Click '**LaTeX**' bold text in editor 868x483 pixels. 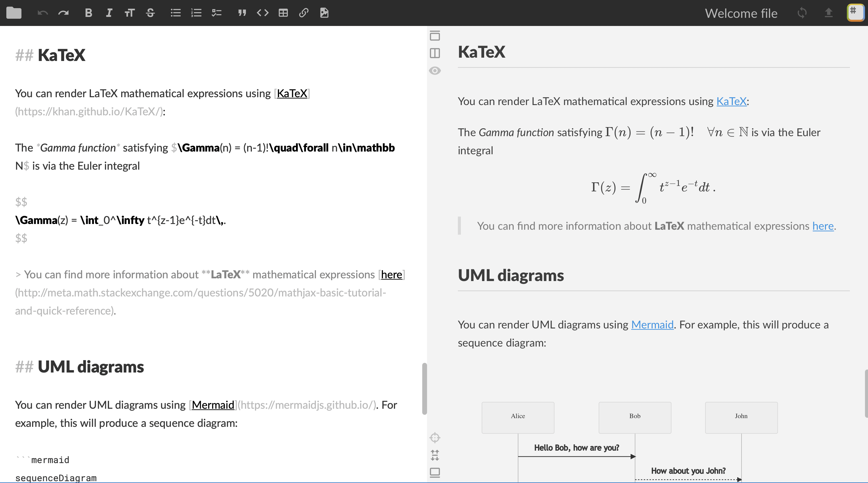click(225, 274)
